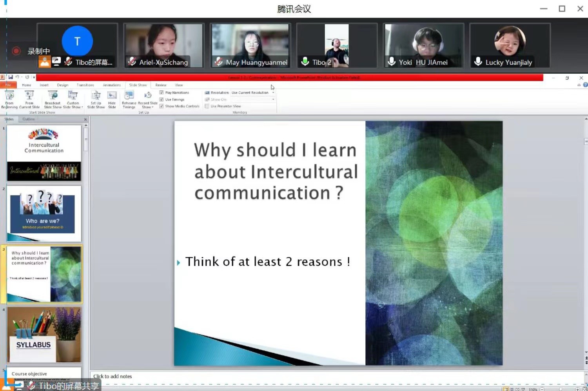Open Custom Slide Show menu
This screenshot has width=588, height=391.
click(x=73, y=100)
